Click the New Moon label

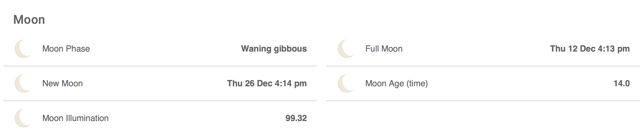pos(63,83)
